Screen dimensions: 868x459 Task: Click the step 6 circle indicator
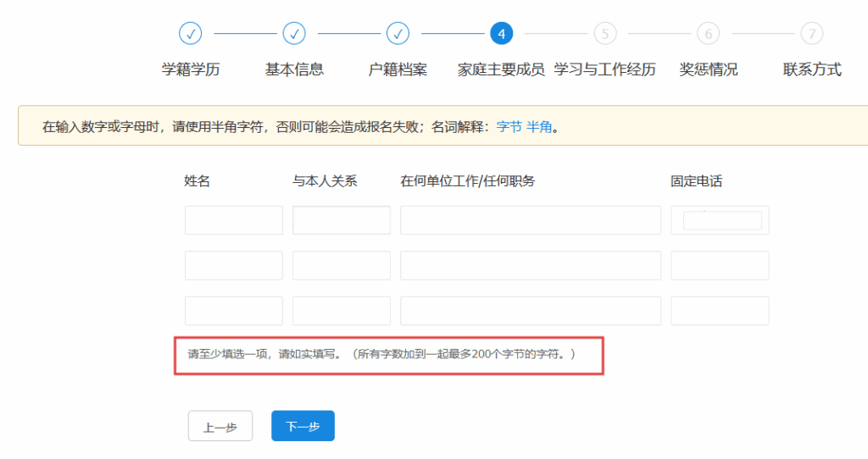point(708,34)
